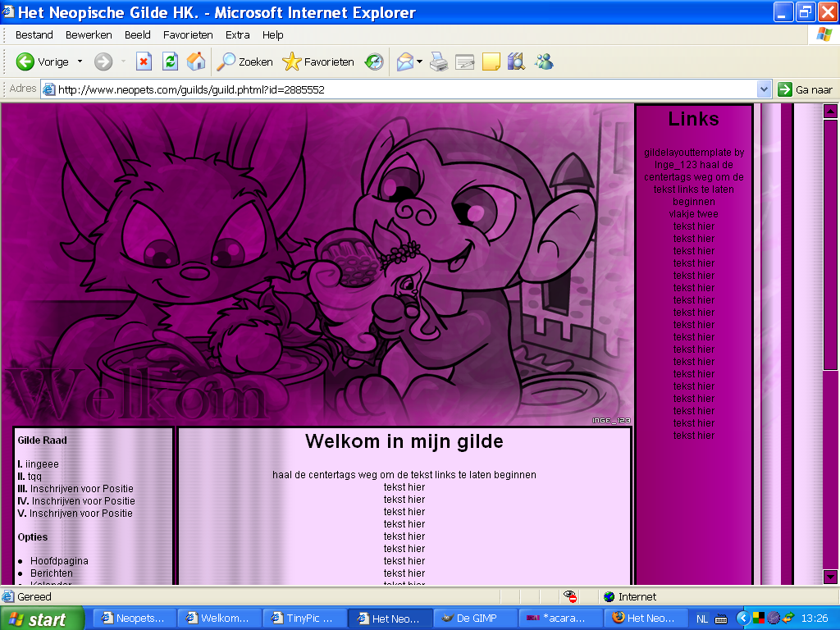Viewport: 840px width, 630px height.
Task: Click the page icon in address bar
Action: pos(48,89)
